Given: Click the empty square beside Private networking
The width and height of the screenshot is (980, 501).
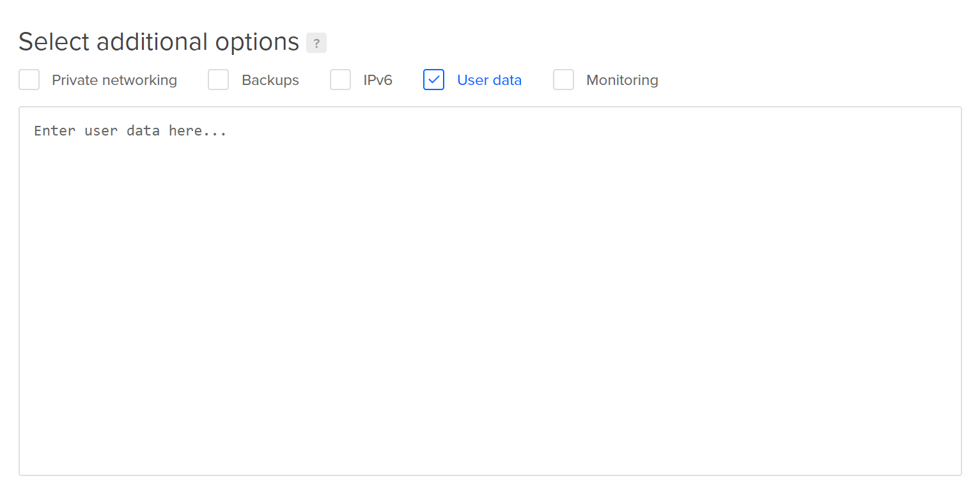Looking at the screenshot, I should click(x=29, y=80).
